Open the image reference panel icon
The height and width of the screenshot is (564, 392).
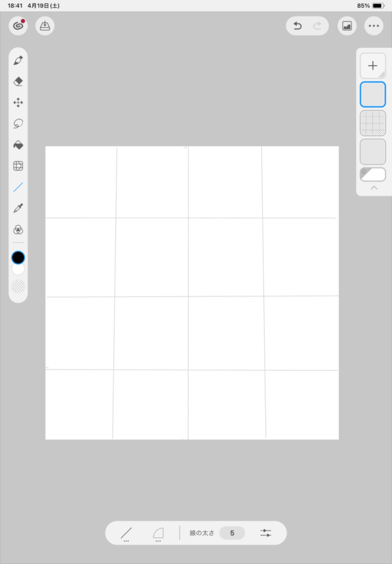pyautogui.click(x=347, y=26)
